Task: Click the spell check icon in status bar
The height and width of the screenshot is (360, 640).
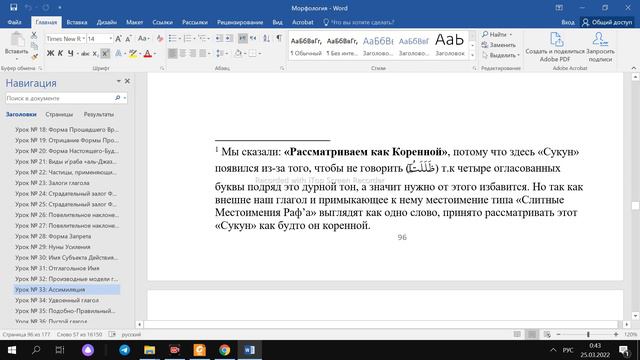Action: 112,334
